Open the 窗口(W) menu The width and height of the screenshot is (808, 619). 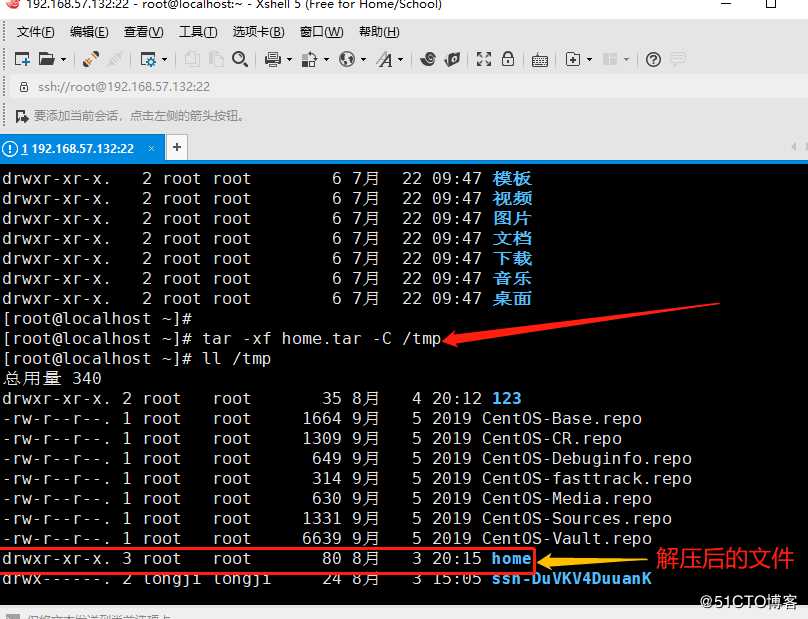click(322, 32)
